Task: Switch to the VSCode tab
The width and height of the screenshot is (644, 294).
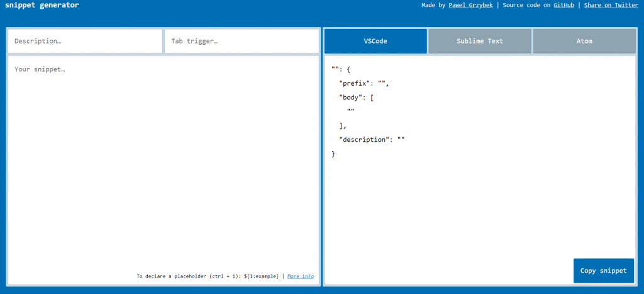Action: (375, 42)
